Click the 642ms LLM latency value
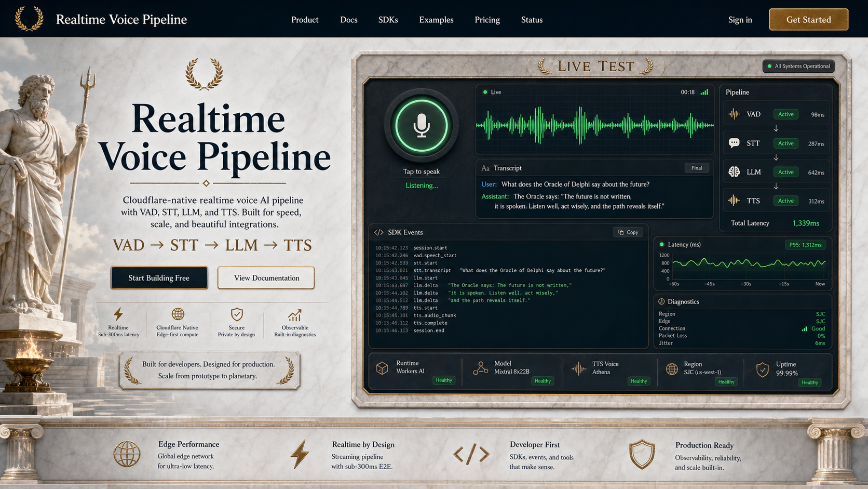868x489 pixels. click(816, 173)
